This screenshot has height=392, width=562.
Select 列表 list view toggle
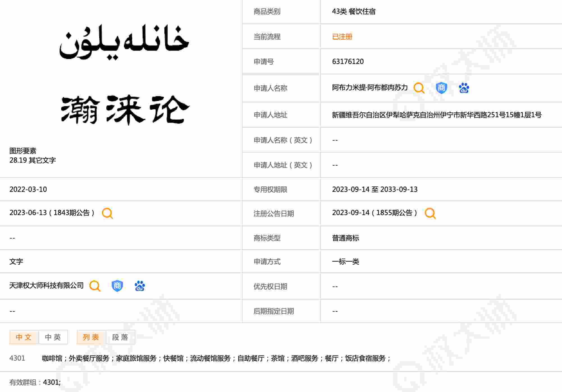pos(91,337)
